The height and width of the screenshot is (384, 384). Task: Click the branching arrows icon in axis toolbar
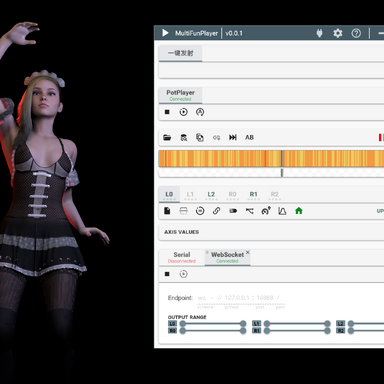(249, 211)
